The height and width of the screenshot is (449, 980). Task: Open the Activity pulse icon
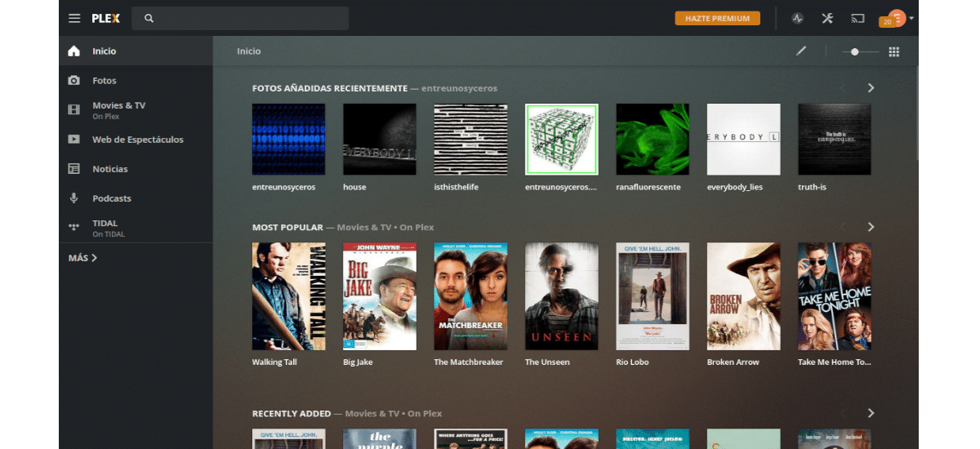pyautogui.click(x=797, y=18)
